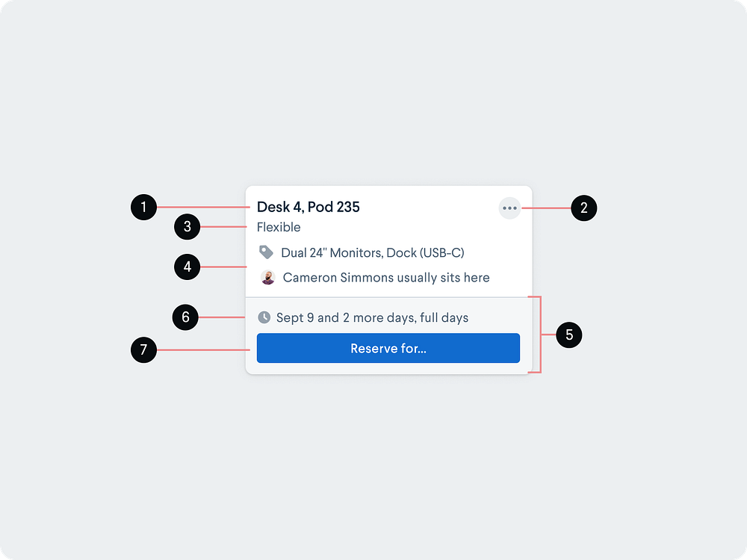Click Cameron Simmons usually sits here link
Viewport: 747px width, 560px height.
click(x=385, y=277)
